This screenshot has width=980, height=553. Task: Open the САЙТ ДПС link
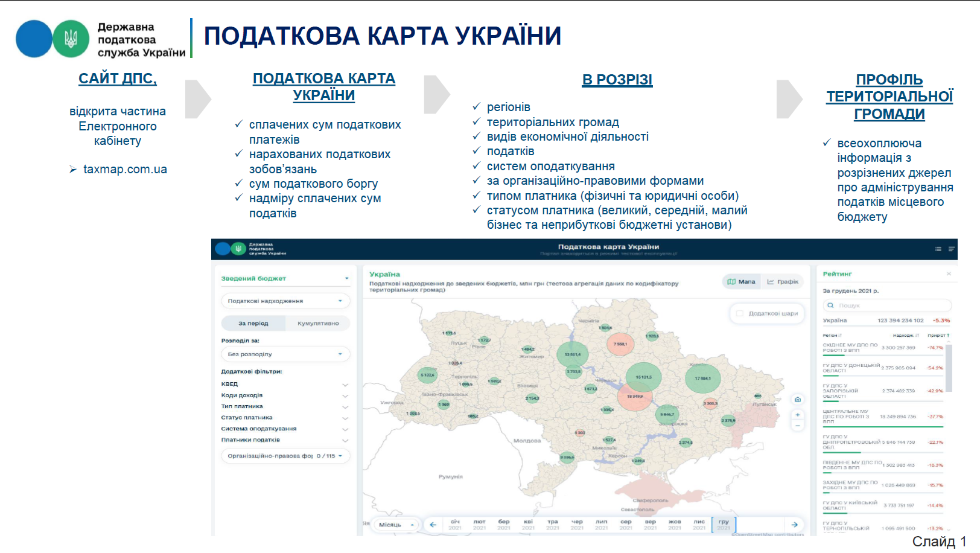point(118,78)
